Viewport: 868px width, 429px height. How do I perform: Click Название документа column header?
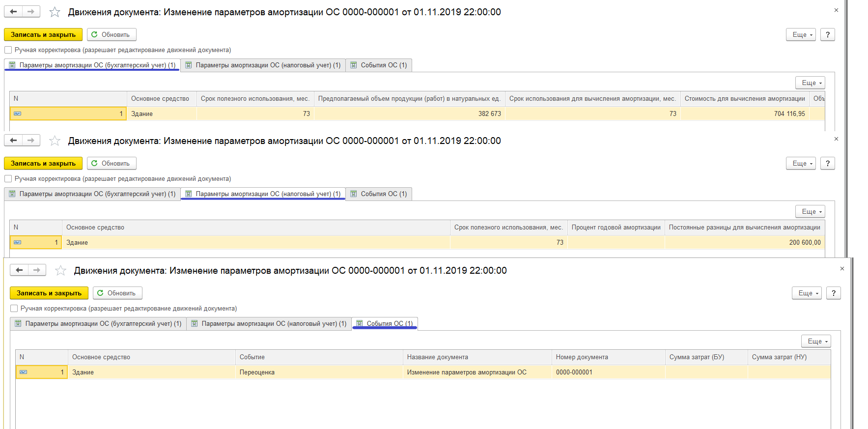[x=477, y=357]
